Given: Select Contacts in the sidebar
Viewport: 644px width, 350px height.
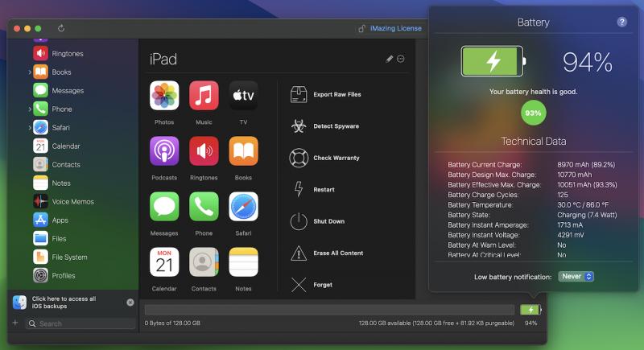Looking at the screenshot, I should point(56,164).
